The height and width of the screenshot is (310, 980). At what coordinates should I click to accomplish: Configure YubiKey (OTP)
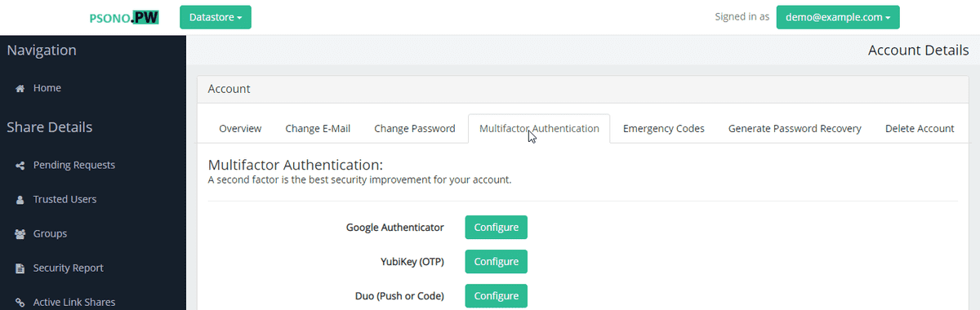pos(497,262)
